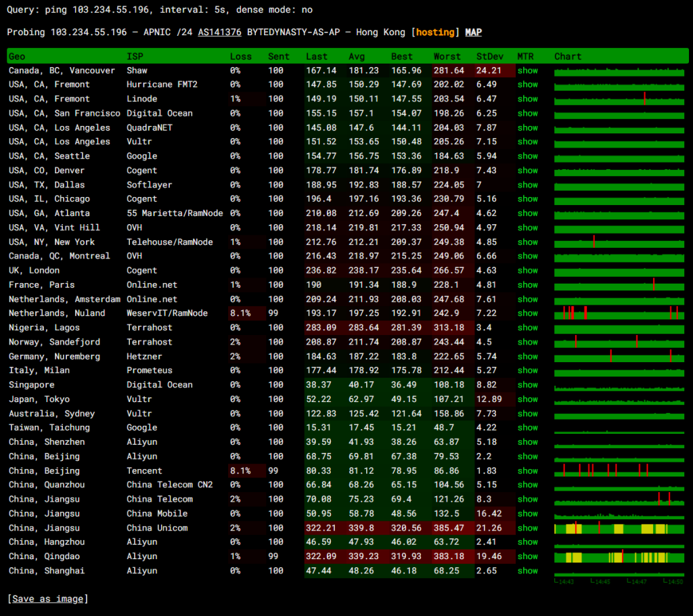Click the Jiangsu China Unicom latency chart
This screenshot has height=616, width=693.
(x=619, y=528)
